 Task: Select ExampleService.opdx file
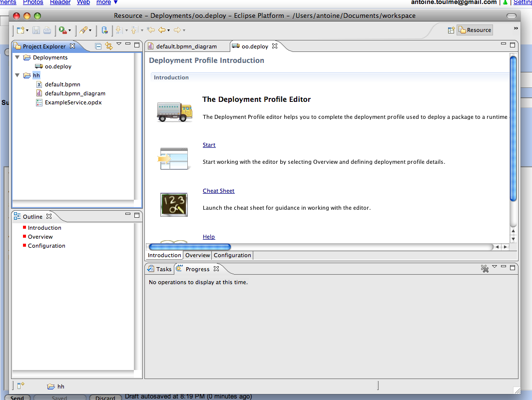click(73, 102)
